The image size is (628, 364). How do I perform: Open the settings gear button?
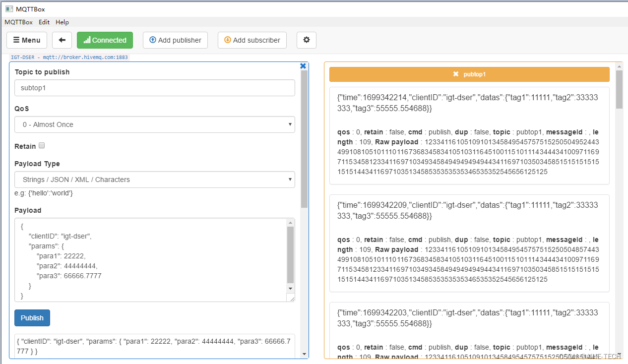[307, 40]
